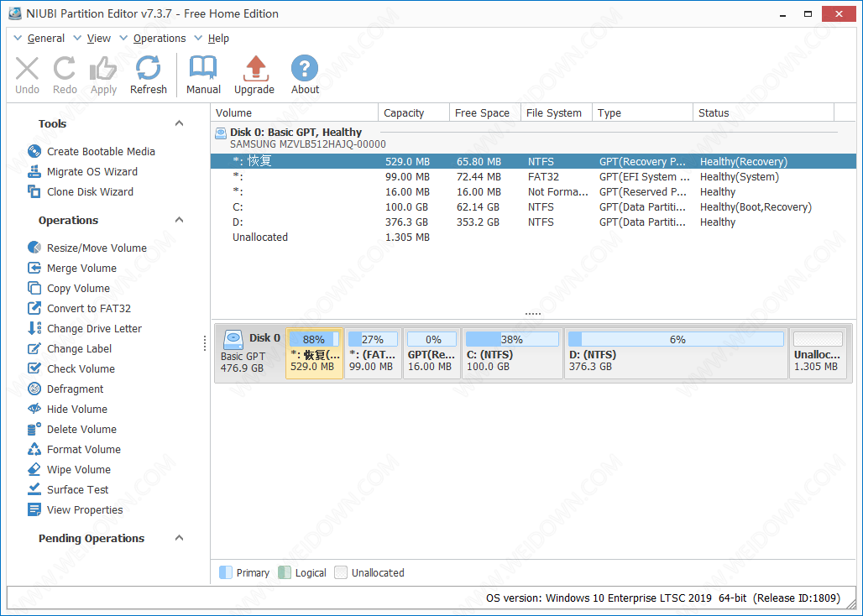The height and width of the screenshot is (616, 863).
Task: Choose Delete Volume operation
Action: point(72,430)
